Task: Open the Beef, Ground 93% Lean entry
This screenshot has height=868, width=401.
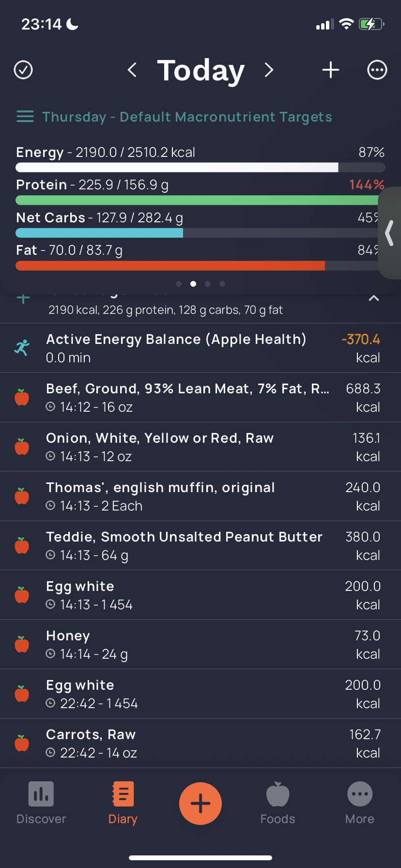Action: coord(200,398)
